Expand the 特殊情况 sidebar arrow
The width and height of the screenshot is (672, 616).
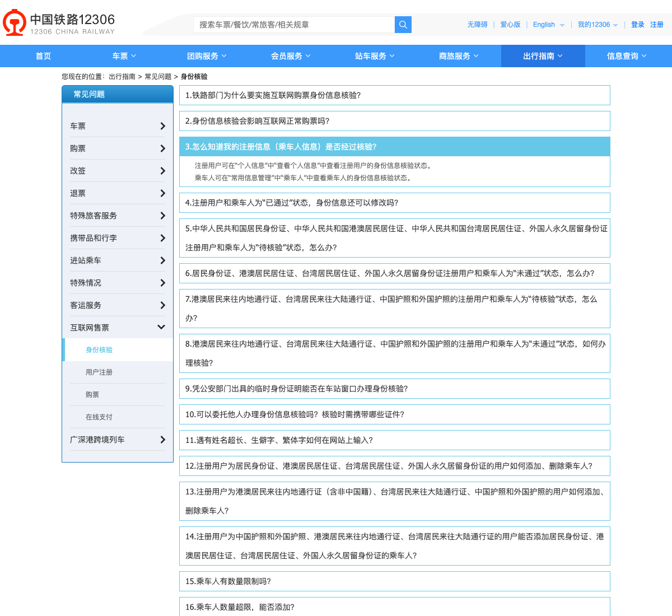[162, 283]
